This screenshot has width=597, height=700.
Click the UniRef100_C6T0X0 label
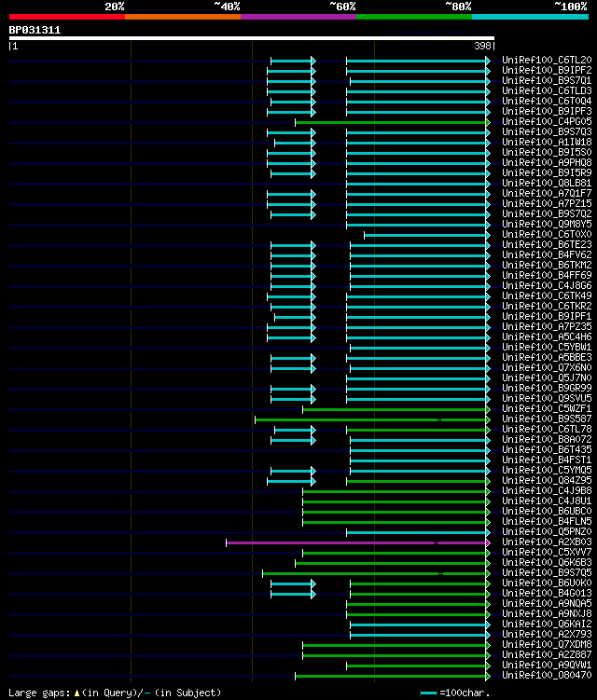point(547,234)
